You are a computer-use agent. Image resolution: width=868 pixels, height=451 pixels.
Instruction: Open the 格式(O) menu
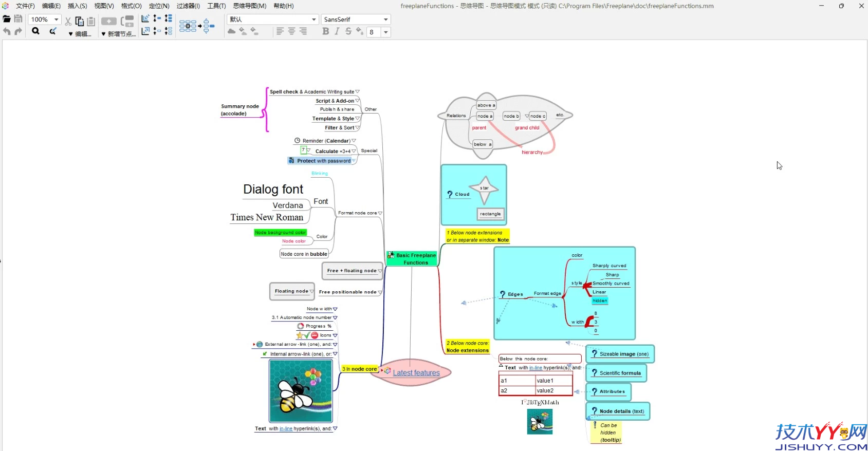(x=131, y=6)
